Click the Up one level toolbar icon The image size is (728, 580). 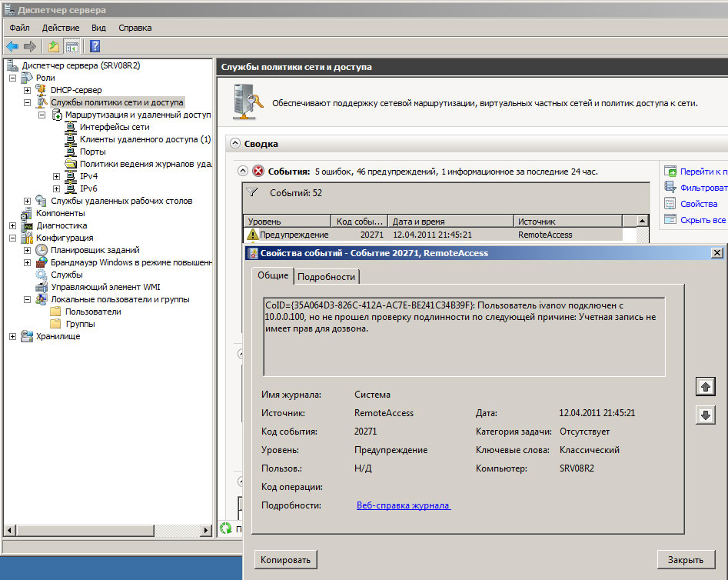53,46
